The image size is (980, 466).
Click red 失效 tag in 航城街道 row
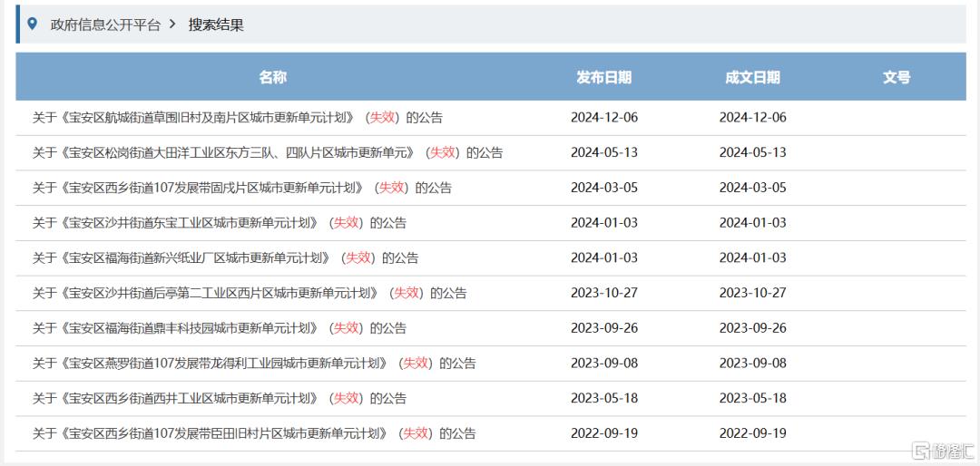coord(383,118)
